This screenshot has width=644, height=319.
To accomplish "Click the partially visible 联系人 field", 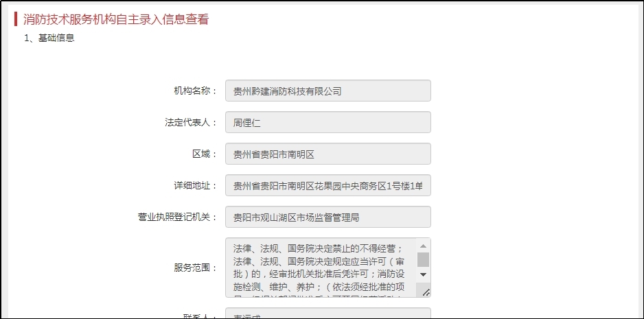I will tap(327, 314).
